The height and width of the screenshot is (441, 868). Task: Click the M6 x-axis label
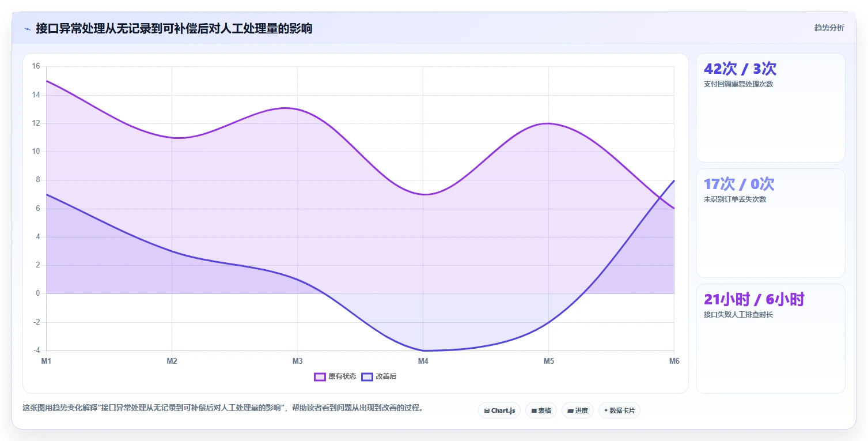[x=674, y=361]
